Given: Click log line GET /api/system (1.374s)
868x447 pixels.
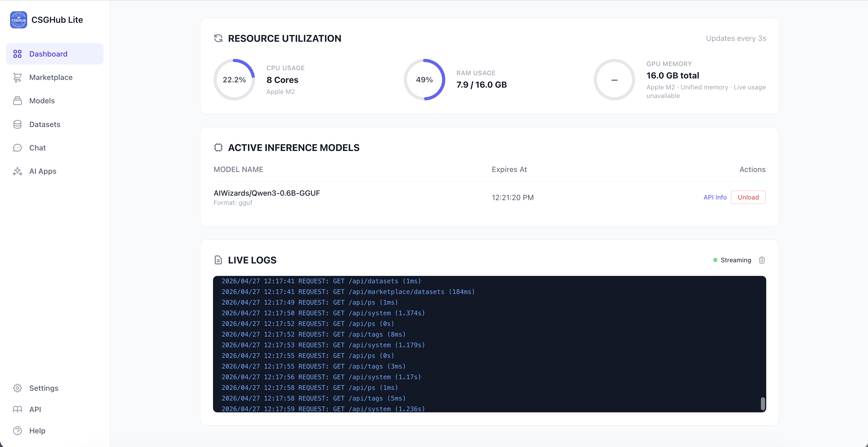Looking at the screenshot, I should 323,313.
